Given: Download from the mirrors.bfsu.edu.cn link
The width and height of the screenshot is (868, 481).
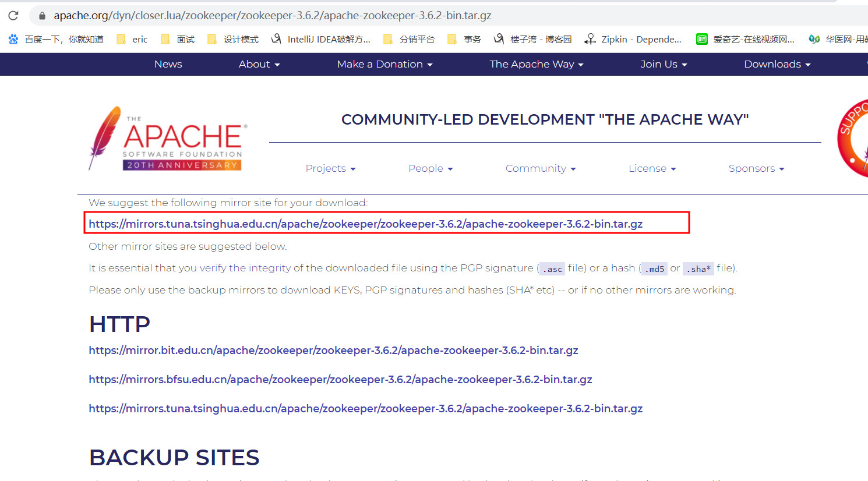Looking at the screenshot, I should (340, 380).
